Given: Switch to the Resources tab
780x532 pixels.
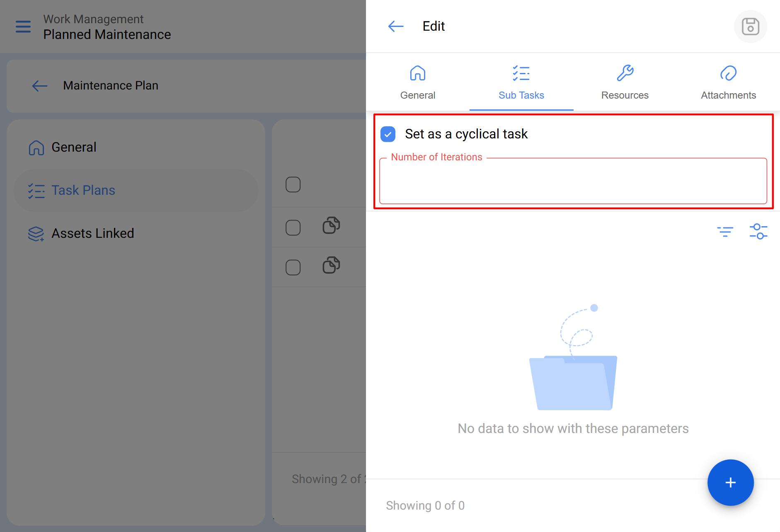Looking at the screenshot, I should [x=625, y=82].
